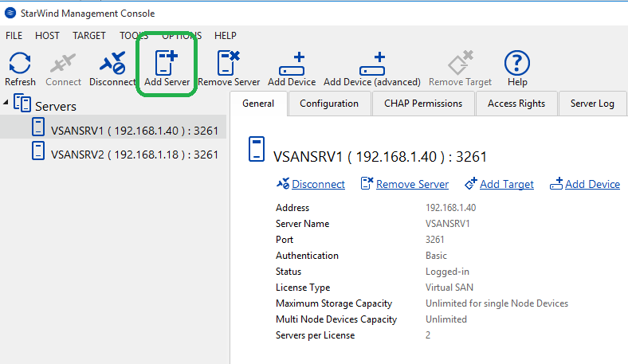Click the Disconnect link in General pane

tap(318, 184)
